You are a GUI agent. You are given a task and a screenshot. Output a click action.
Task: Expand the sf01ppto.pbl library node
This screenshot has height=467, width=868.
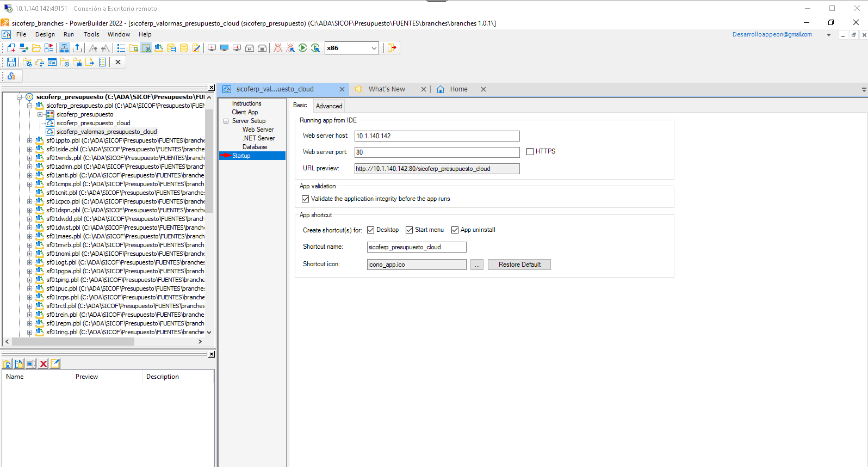[x=30, y=140]
